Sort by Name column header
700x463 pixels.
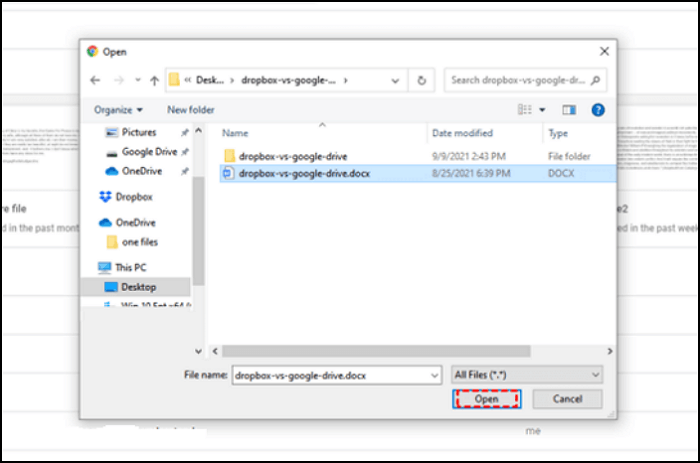[x=235, y=133]
